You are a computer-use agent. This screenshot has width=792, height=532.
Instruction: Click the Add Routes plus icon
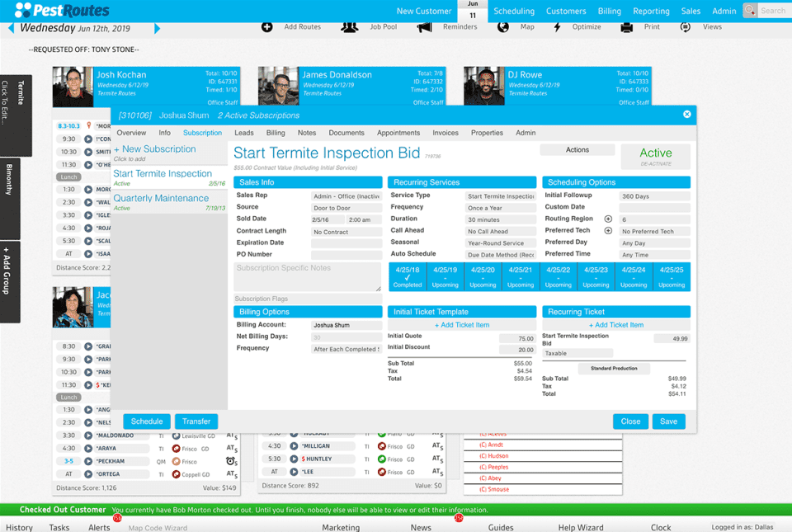(x=266, y=26)
